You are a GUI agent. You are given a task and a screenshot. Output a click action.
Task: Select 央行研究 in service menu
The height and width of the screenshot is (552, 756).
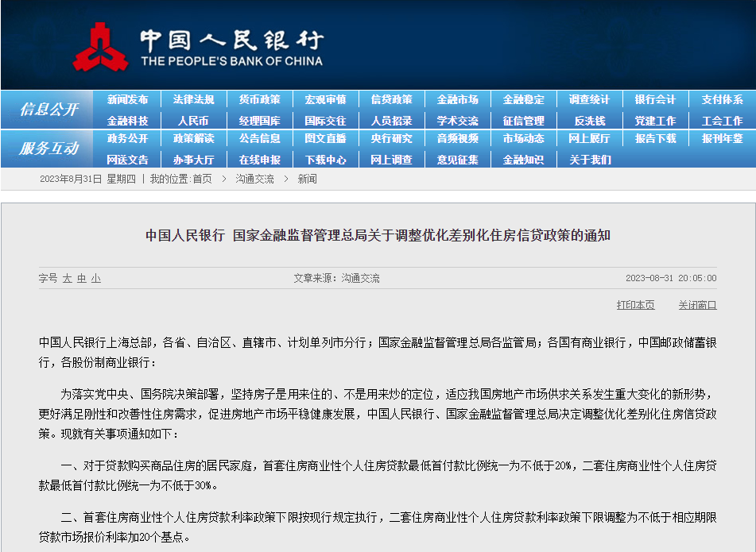click(x=391, y=139)
